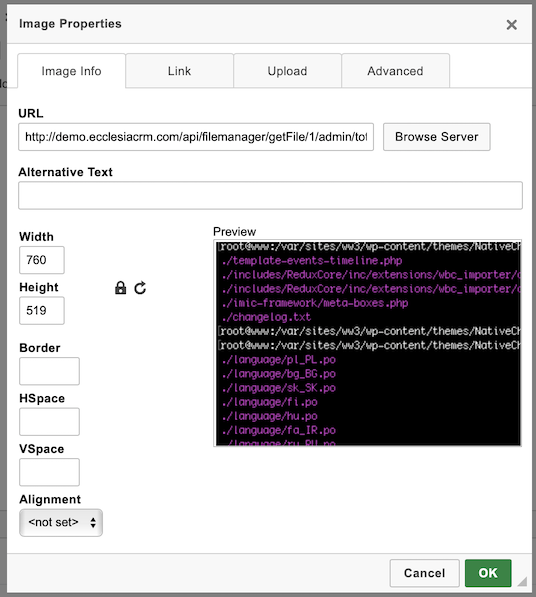Click the HSpace label
The height and width of the screenshot is (597, 536).
click(x=42, y=398)
